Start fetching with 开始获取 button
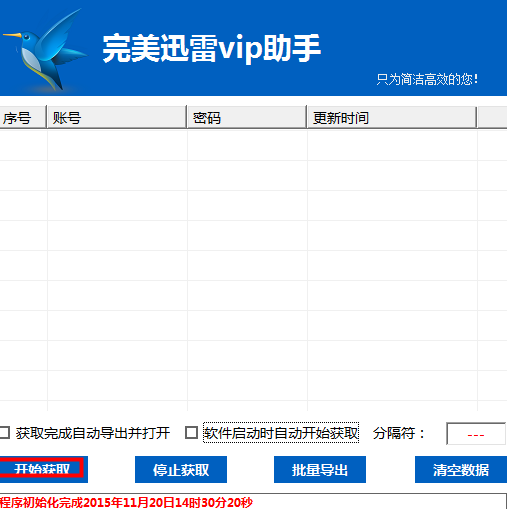507x509 pixels. [x=43, y=469]
